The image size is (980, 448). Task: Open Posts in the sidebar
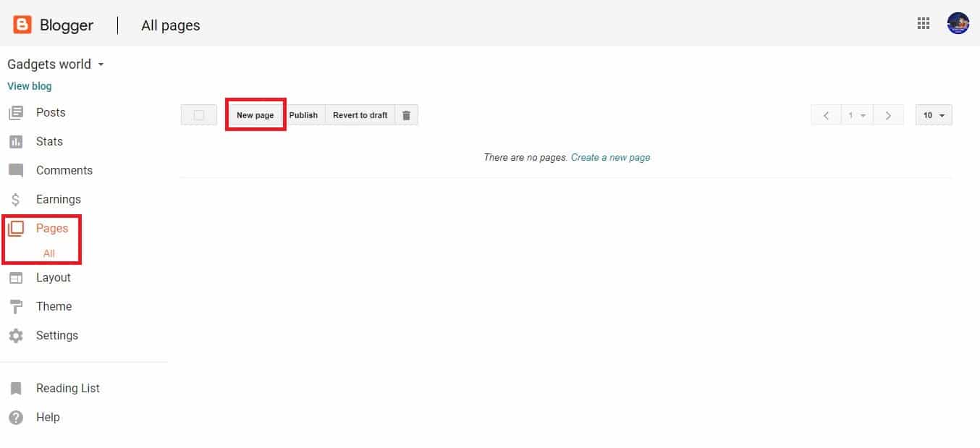point(51,113)
